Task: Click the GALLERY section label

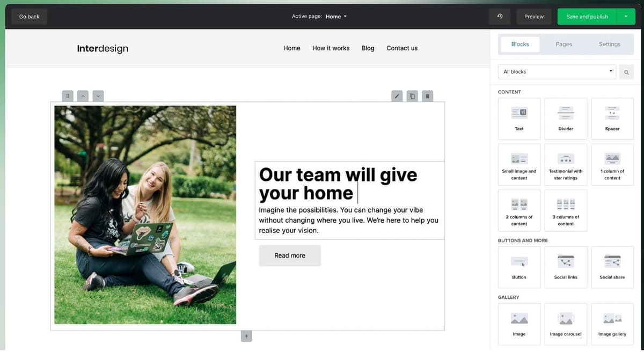Action: click(509, 297)
